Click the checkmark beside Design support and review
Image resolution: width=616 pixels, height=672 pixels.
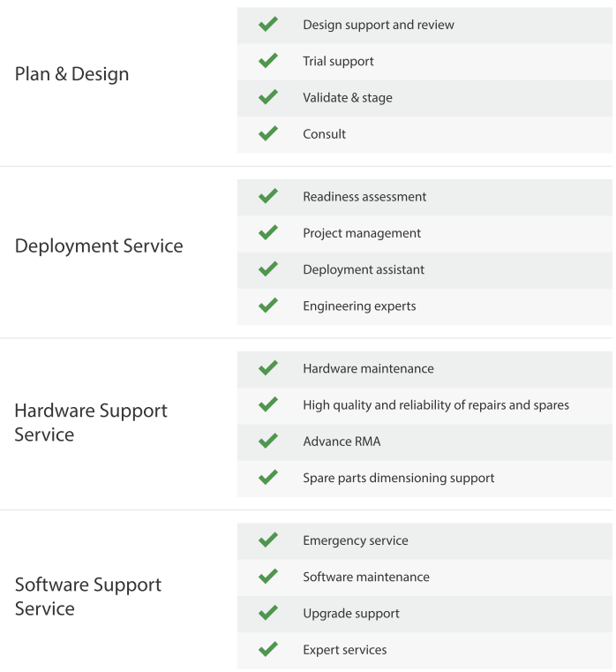pyautogui.click(x=268, y=25)
